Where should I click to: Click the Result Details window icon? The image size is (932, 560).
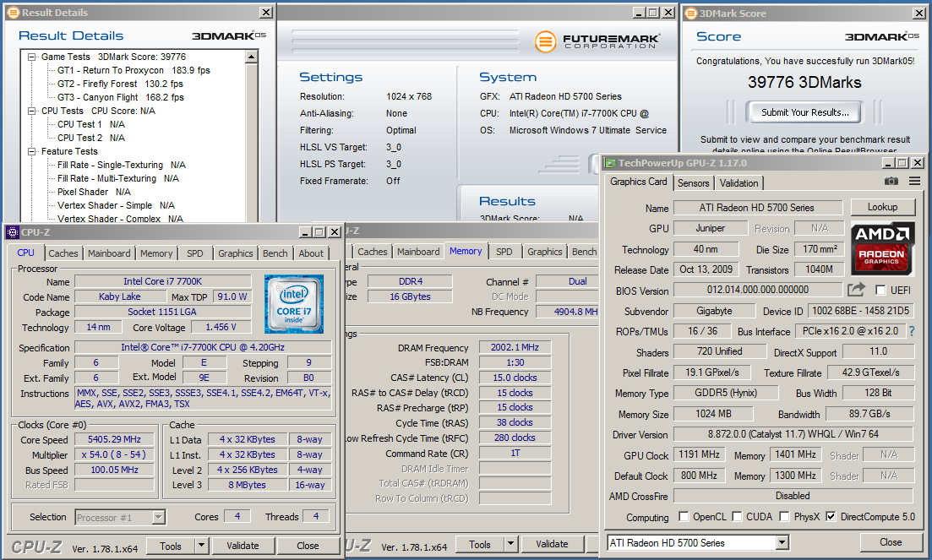click(14, 13)
